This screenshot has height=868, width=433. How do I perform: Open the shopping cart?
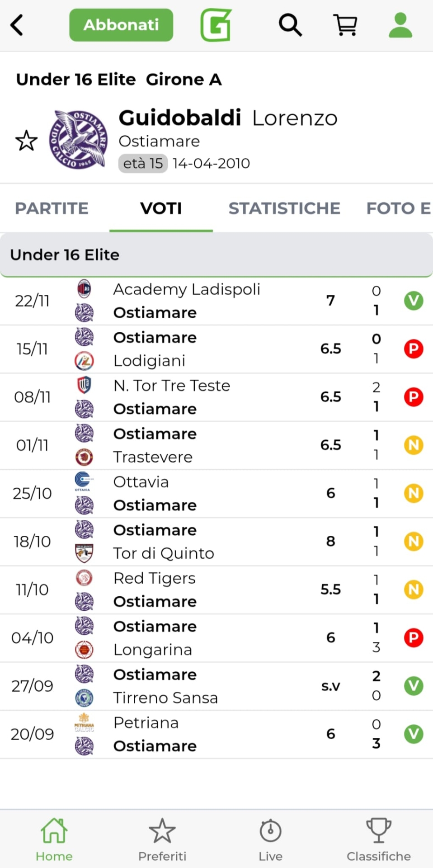[345, 25]
